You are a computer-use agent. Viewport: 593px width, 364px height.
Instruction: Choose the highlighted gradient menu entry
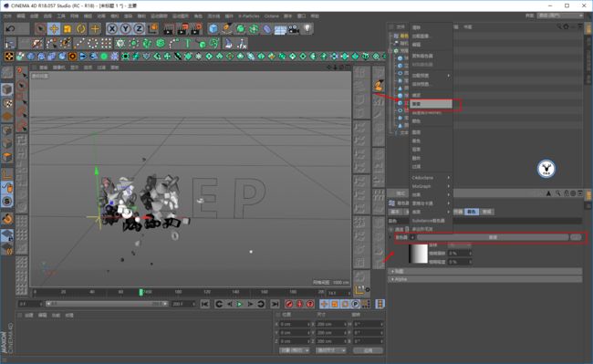[x=432, y=104]
